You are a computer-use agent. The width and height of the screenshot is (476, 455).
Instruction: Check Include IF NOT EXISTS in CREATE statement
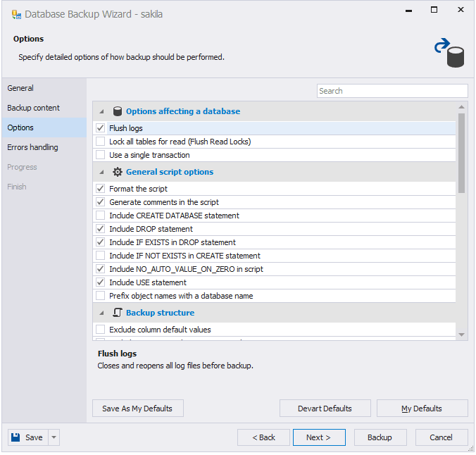[101, 256]
